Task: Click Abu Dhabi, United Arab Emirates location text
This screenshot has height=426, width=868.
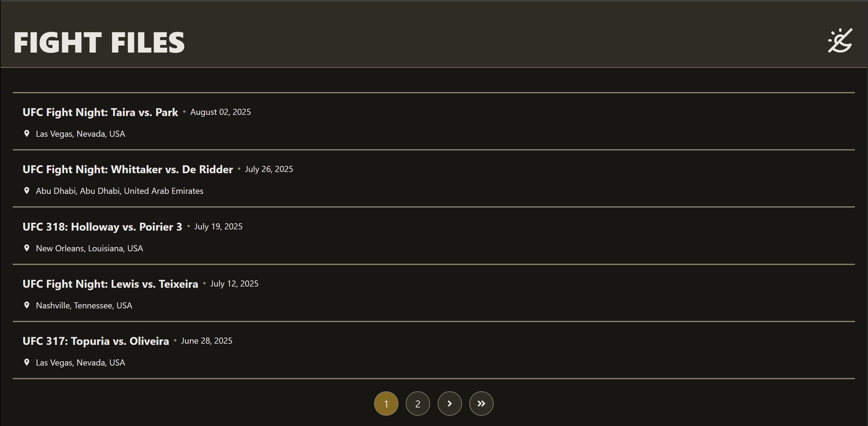Action: [x=120, y=191]
